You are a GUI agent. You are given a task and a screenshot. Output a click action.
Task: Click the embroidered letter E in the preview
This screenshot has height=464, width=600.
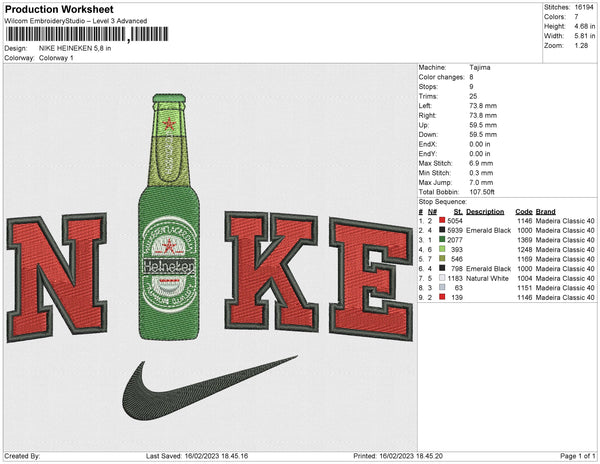tap(371, 278)
